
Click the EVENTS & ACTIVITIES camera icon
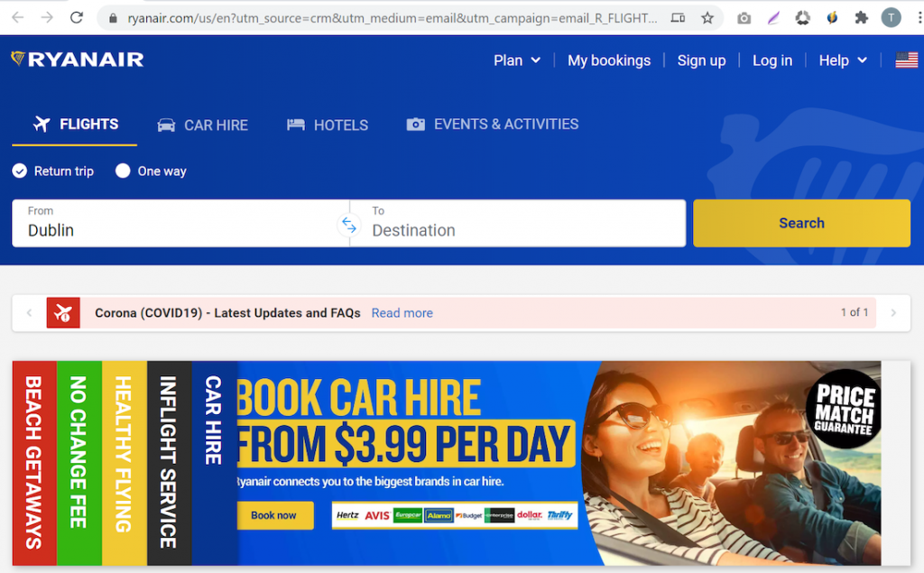tap(416, 124)
